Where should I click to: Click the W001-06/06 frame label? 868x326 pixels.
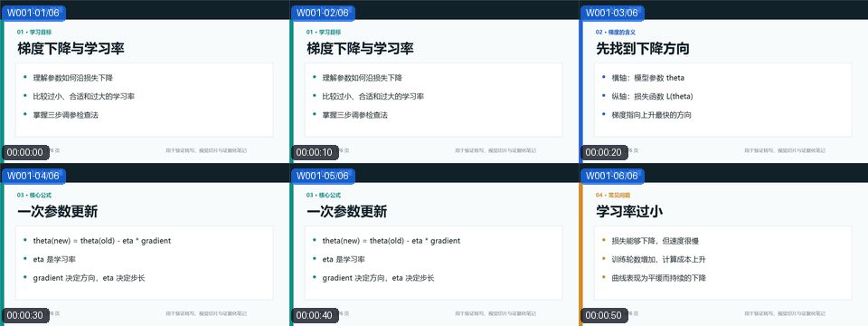pos(612,176)
